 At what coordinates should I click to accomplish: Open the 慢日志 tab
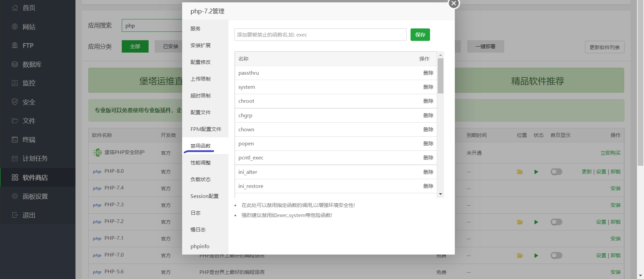pos(205,229)
